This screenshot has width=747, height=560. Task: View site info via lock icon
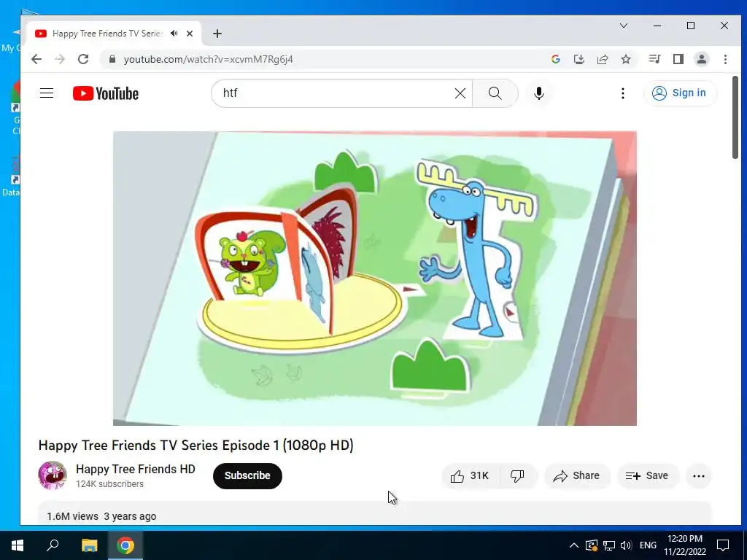pyautogui.click(x=112, y=59)
